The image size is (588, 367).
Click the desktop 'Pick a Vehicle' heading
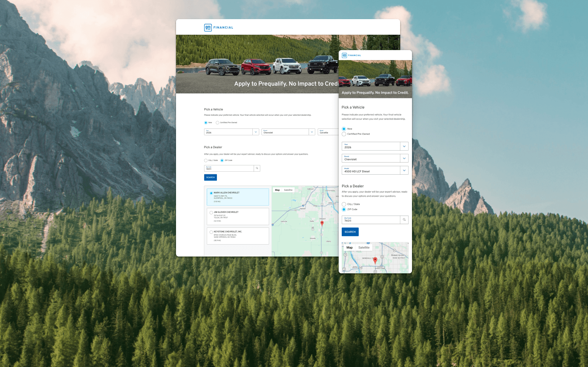(213, 109)
